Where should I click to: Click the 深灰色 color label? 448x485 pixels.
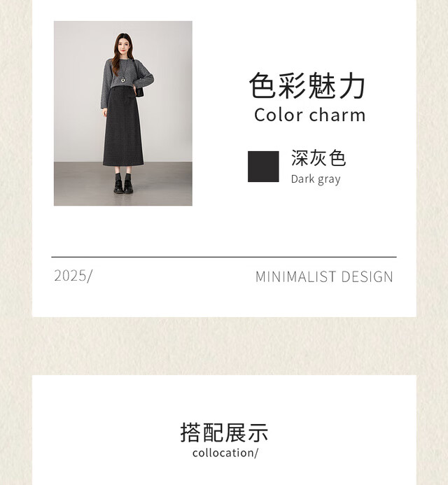[318, 158]
